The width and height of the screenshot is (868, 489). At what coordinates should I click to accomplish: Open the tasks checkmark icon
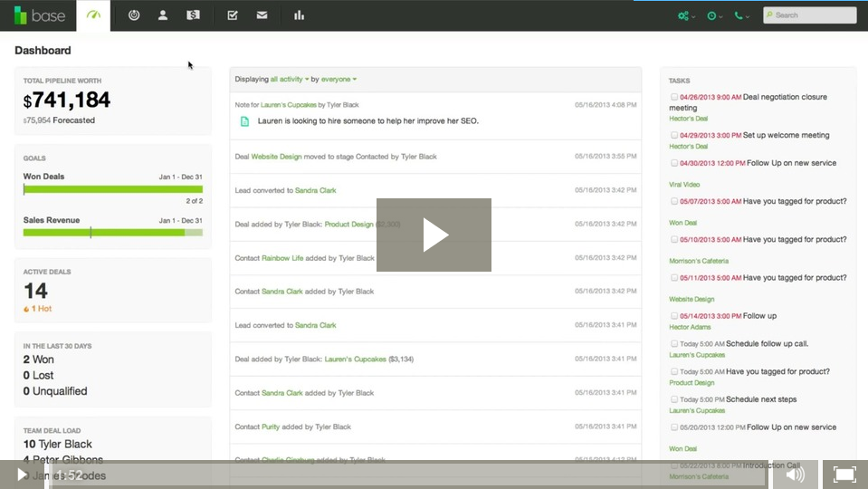[x=233, y=15]
